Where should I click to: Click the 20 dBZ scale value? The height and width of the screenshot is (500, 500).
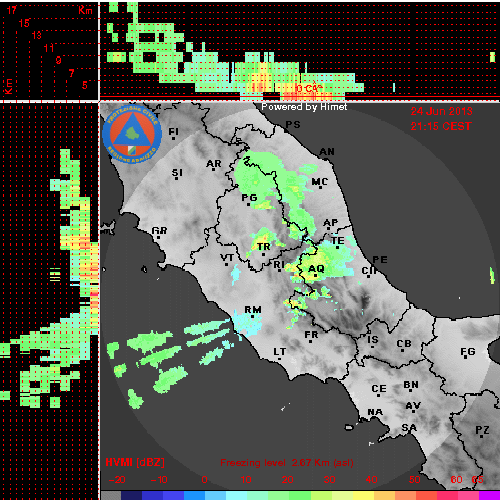pyautogui.click(x=288, y=480)
